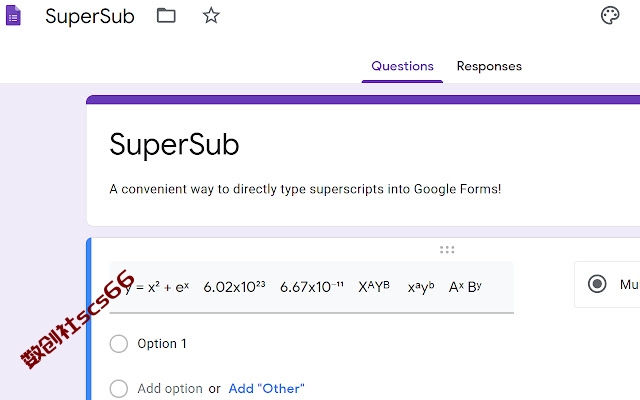Grab the six-dot drag handle on the question
Screen dimensions: 640x400
tap(447, 249)
